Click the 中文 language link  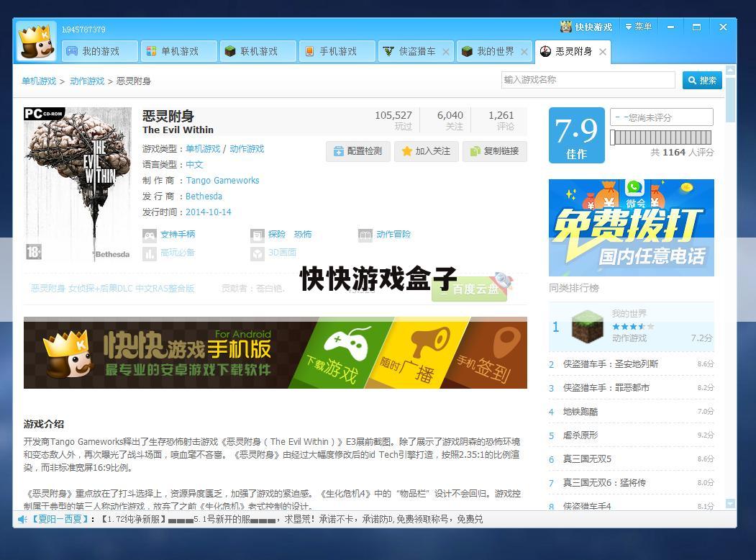[194, 165]
